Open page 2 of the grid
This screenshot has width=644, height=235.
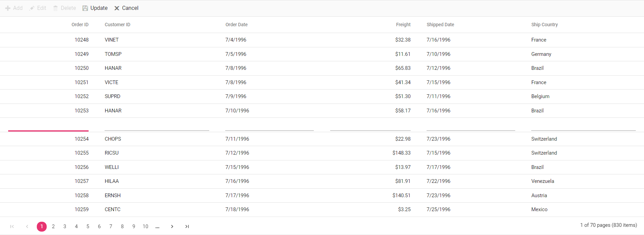point(53,226)
